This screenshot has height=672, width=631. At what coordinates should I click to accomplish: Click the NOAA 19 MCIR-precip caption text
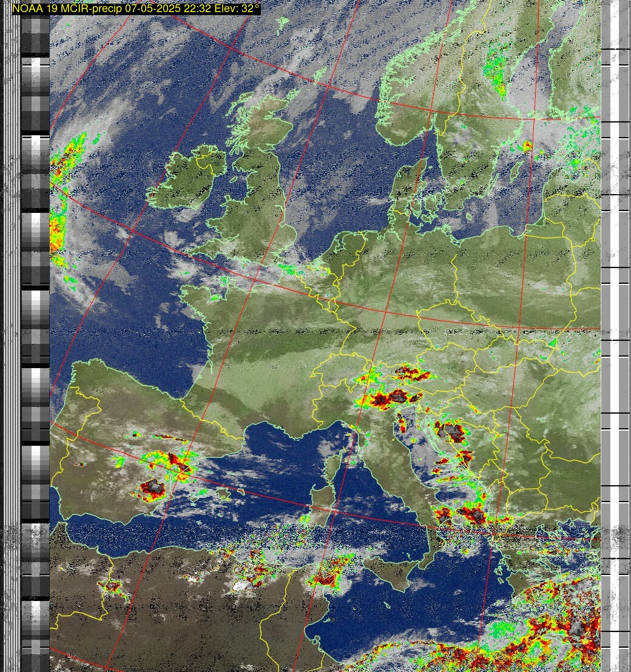136,8
